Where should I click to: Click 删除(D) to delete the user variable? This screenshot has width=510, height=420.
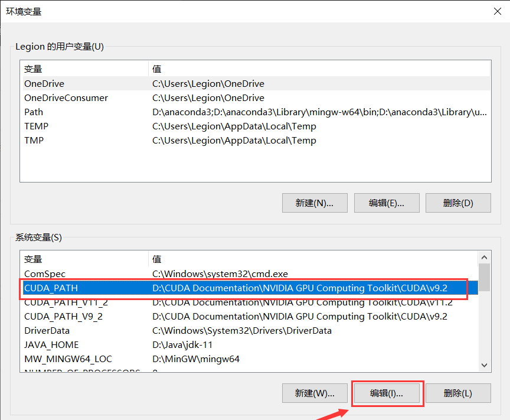click(x=459, y=203)
